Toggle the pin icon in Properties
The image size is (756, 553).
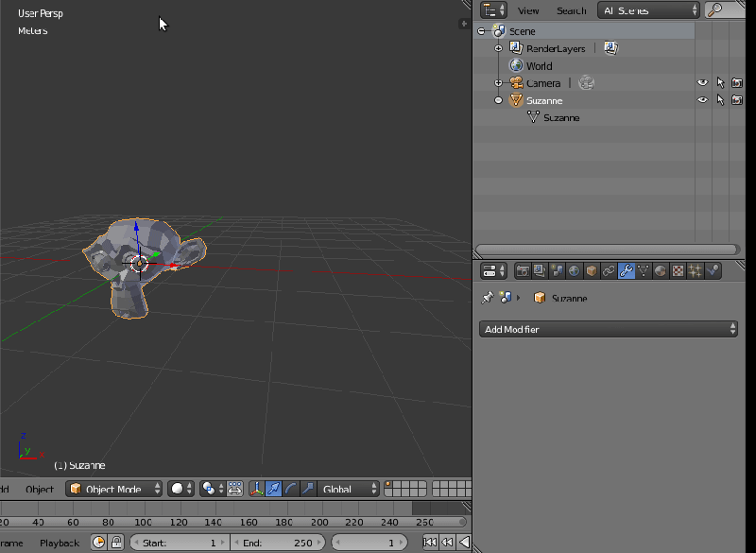pos(488,298)
